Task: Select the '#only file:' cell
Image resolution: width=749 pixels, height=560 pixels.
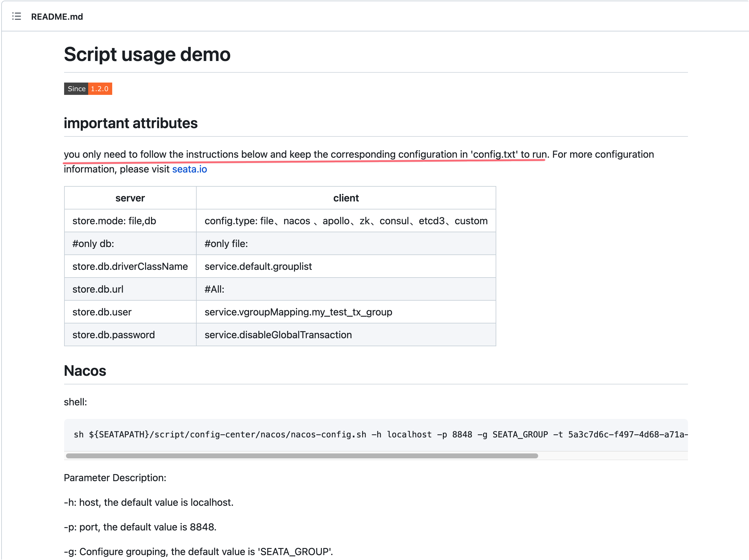Action: [x=346, y=244]
